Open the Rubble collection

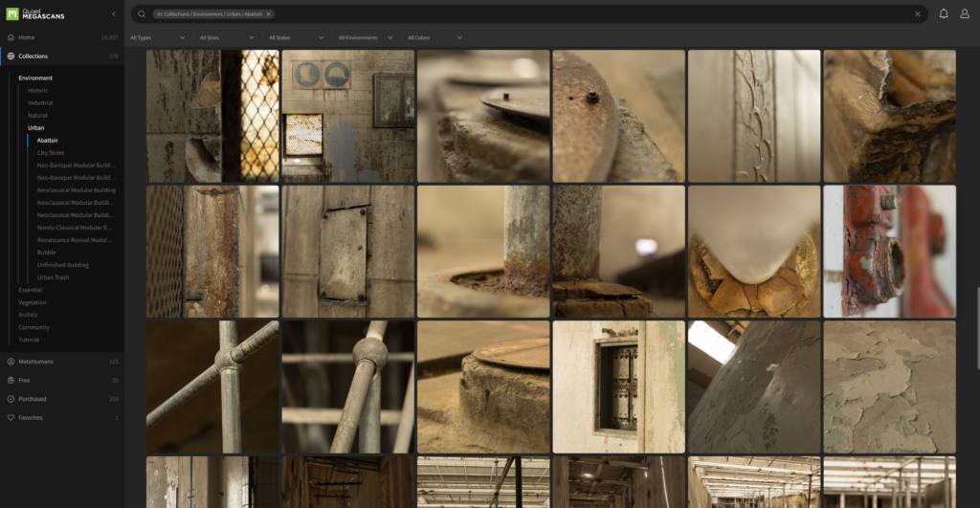[x=46, y=253]
